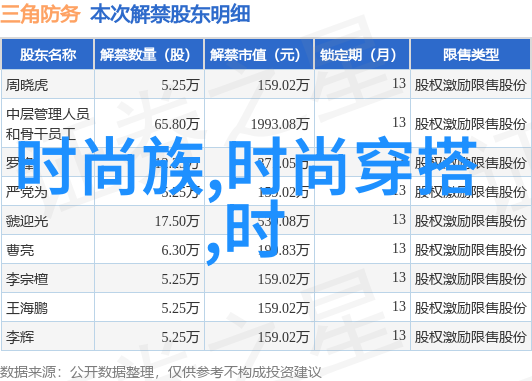Click 股权激励限售股份 in the 李宗檀 row
532x381 pixels.
pyautogui.click(x=470, y=279)
